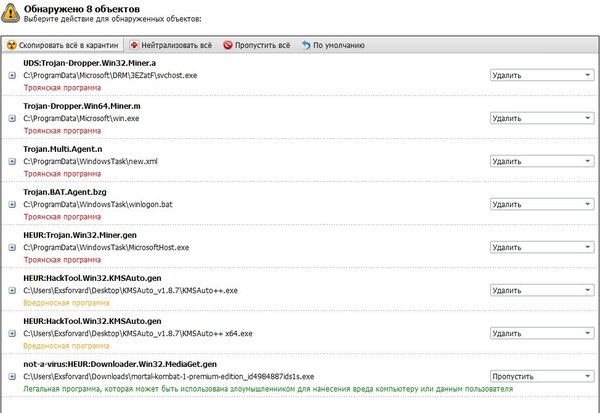Expand details for MicrosoftHost.exe entry
600x413 pixels.
(12, 248)
